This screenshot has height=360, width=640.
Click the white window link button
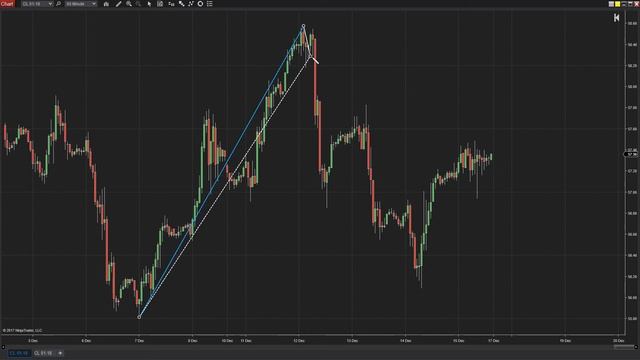point(611,4)
